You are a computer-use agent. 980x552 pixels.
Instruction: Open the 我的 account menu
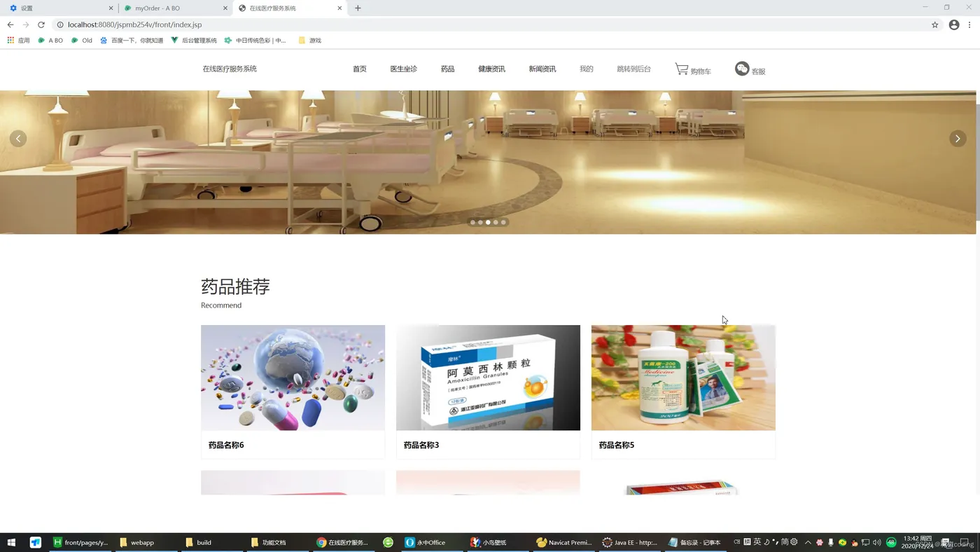click(587, 69)
